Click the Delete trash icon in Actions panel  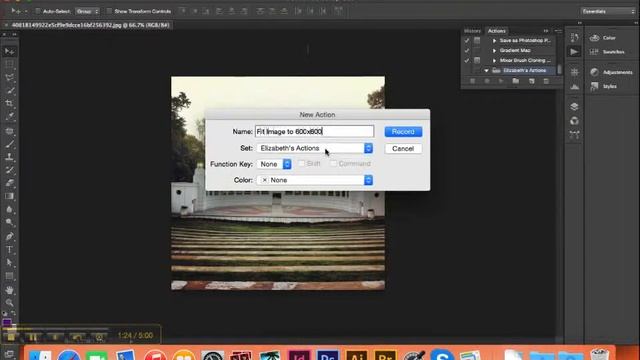coord(546,81)
